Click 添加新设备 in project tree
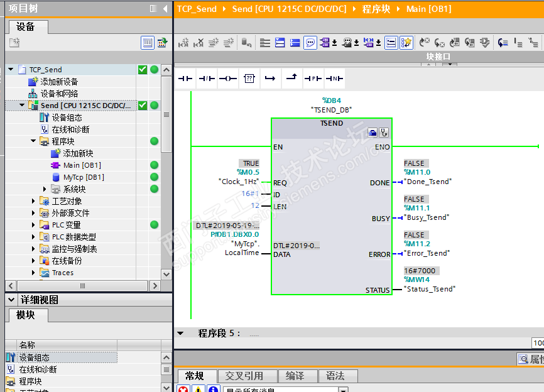 [59, 82]
